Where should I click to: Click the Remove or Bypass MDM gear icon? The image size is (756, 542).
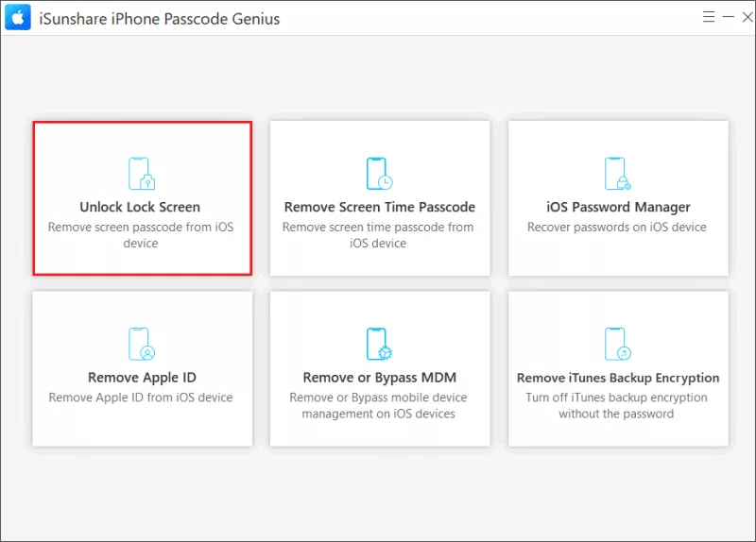coord(380,344)
